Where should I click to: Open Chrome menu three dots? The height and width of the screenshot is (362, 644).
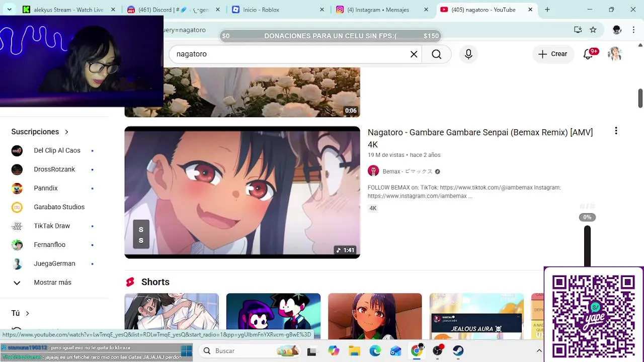pyautogui.click(x=633, y=30)
